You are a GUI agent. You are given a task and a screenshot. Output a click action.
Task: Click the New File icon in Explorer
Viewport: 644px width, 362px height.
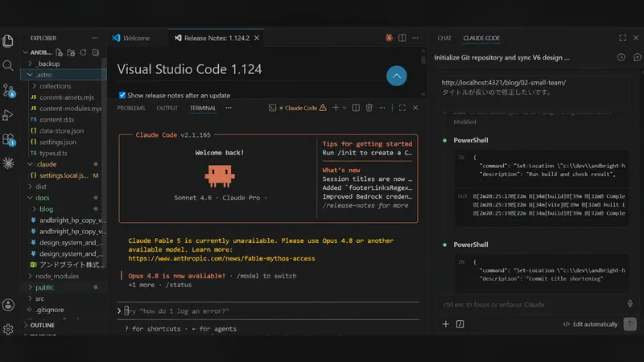tap(59, 52)
